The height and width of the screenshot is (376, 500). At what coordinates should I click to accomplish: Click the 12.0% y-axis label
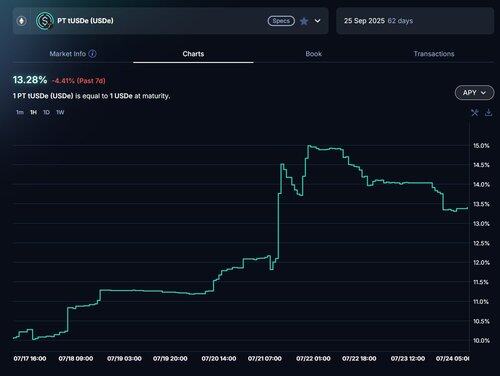[481, 263]
